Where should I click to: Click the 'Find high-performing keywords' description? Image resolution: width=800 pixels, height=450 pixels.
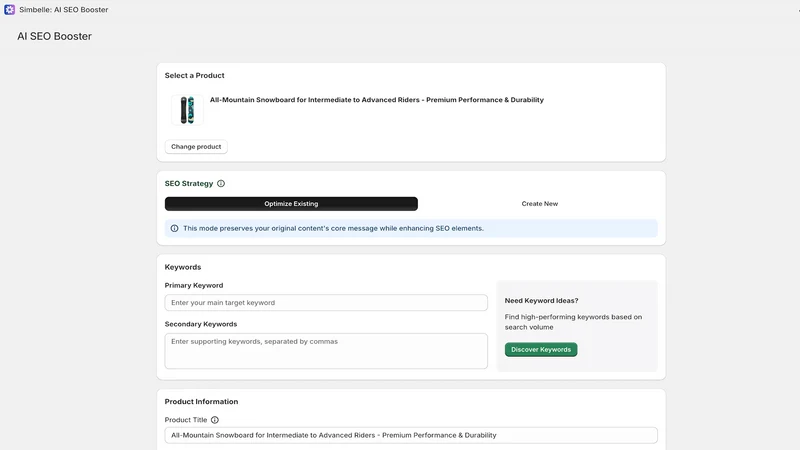(573, 322)
